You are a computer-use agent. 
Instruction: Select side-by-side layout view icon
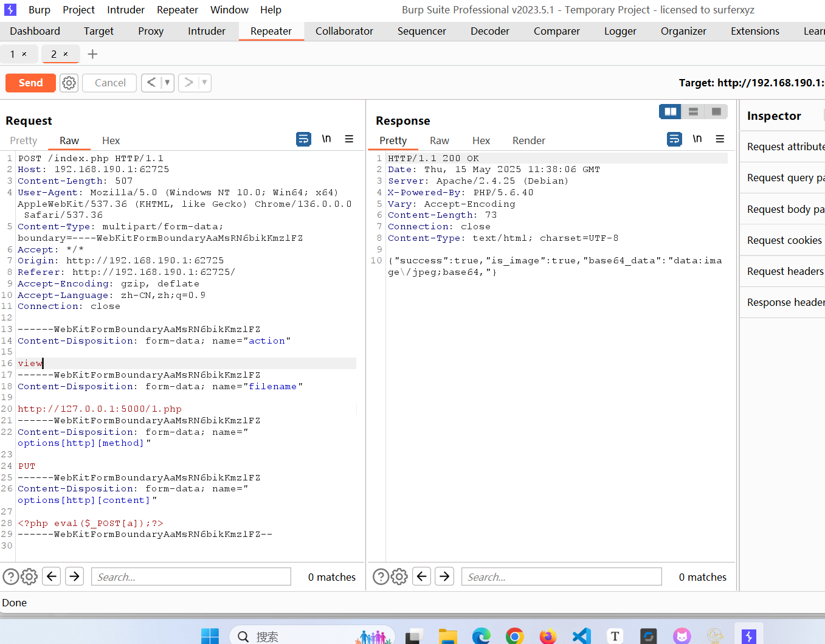point(671,111)
